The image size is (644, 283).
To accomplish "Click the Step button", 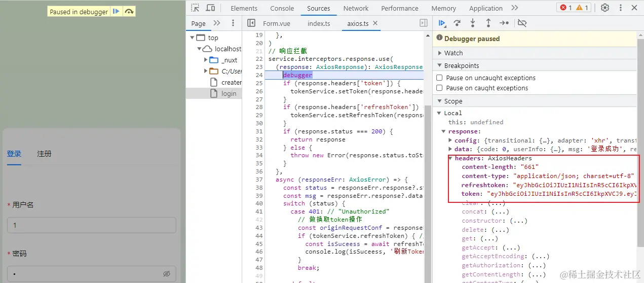I will pyautogui.click(x=504, y=23).
